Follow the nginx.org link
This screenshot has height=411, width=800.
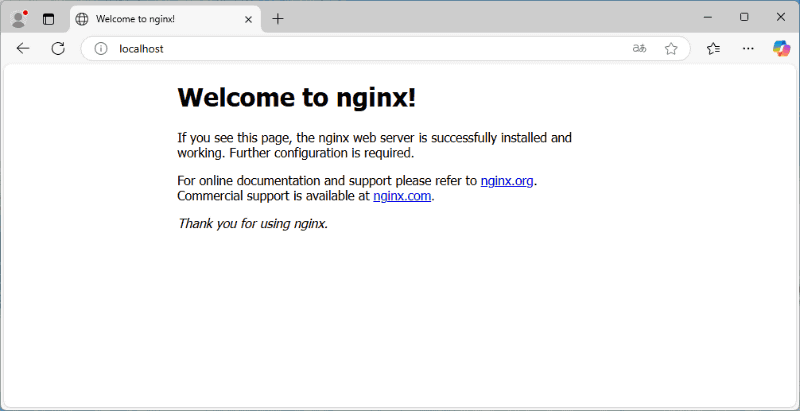coord(507,181)
